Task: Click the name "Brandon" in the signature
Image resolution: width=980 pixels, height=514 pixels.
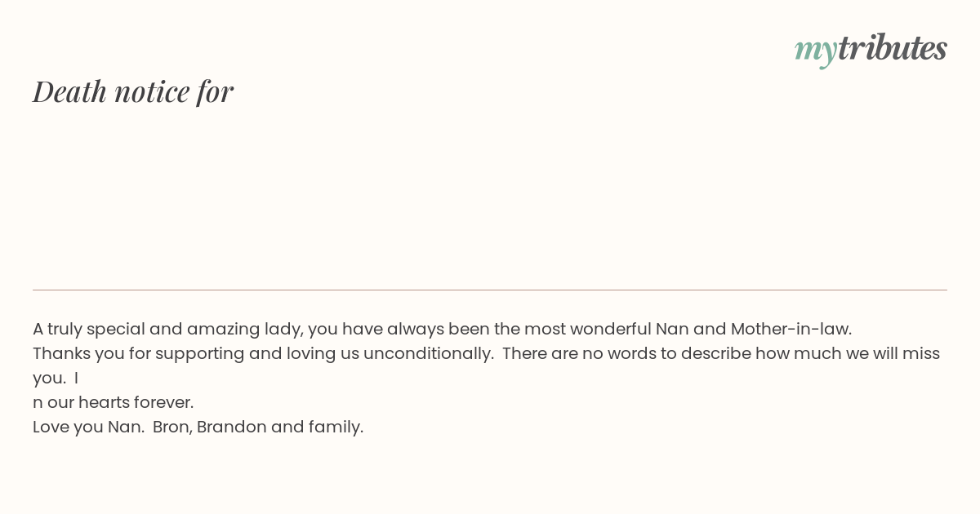Action: coord(232,427)
